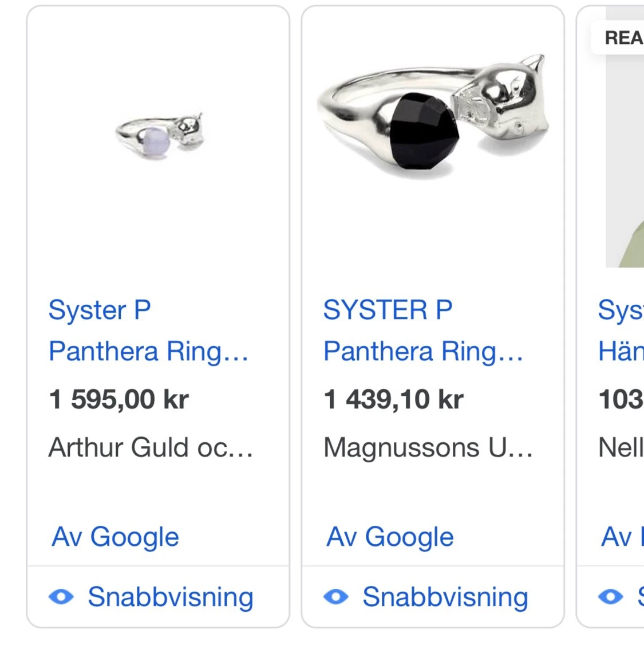Click Av Google on second product card
Screen dimensions: 644x645
pos(389,537)
